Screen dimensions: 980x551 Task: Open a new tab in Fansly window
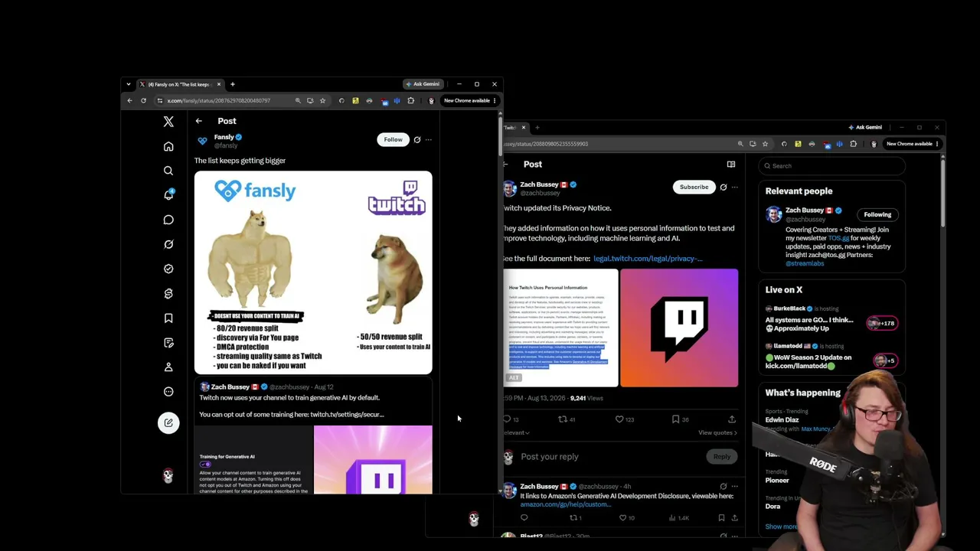tap(233, 84)
